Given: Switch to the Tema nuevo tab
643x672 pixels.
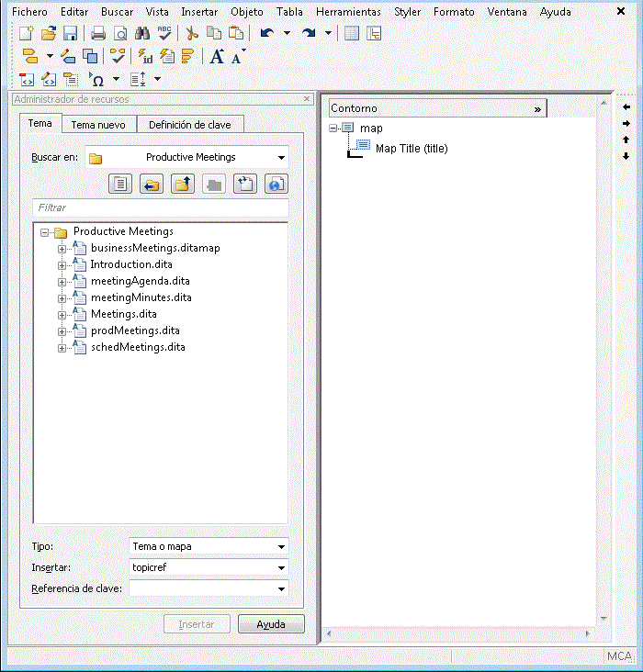Looking at the screenshot, I should pos(98,125).
